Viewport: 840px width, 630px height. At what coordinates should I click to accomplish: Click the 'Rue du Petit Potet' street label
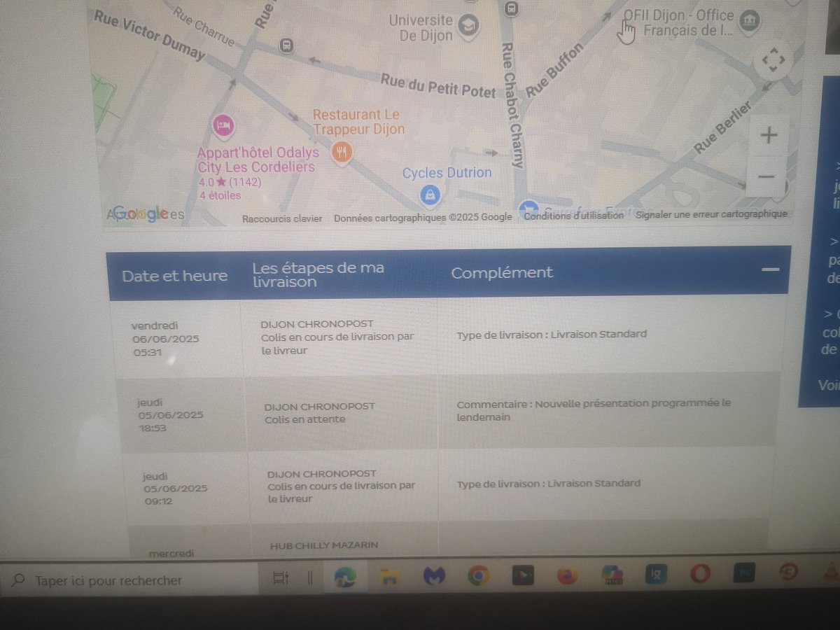pyautogui.click(x=438, y=87)
